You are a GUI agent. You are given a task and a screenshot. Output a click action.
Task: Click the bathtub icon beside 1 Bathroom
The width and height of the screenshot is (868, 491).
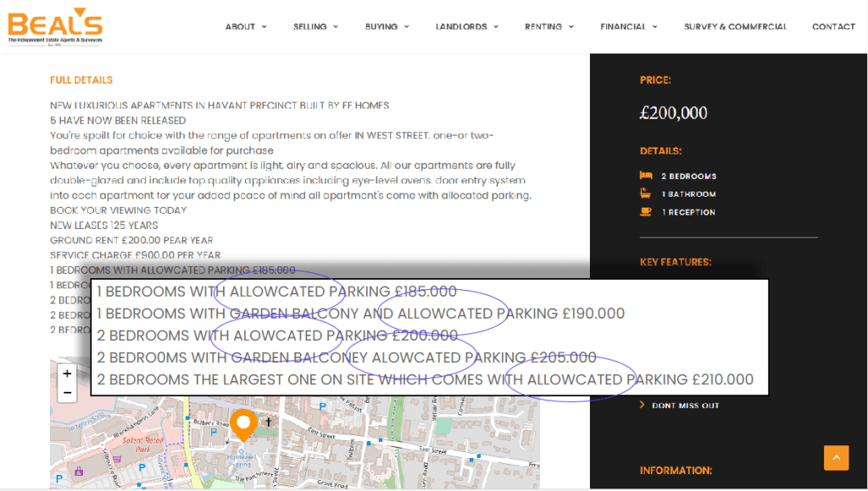(645, 193)
